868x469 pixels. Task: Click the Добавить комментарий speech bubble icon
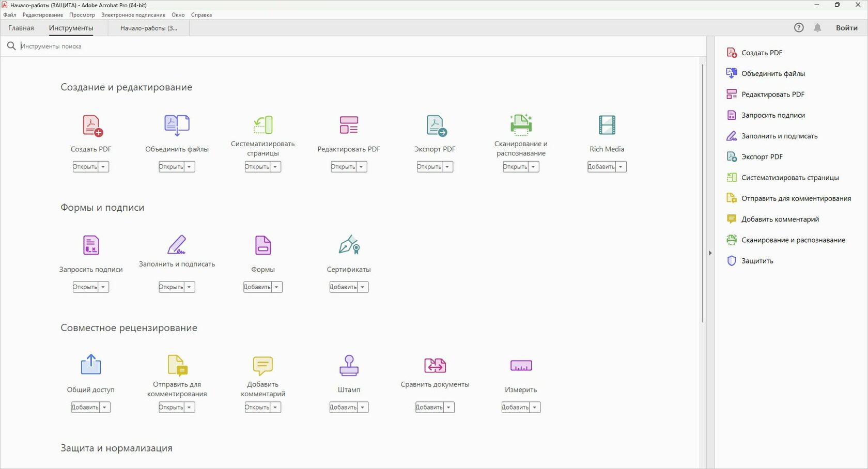click(x=263, y=366)
